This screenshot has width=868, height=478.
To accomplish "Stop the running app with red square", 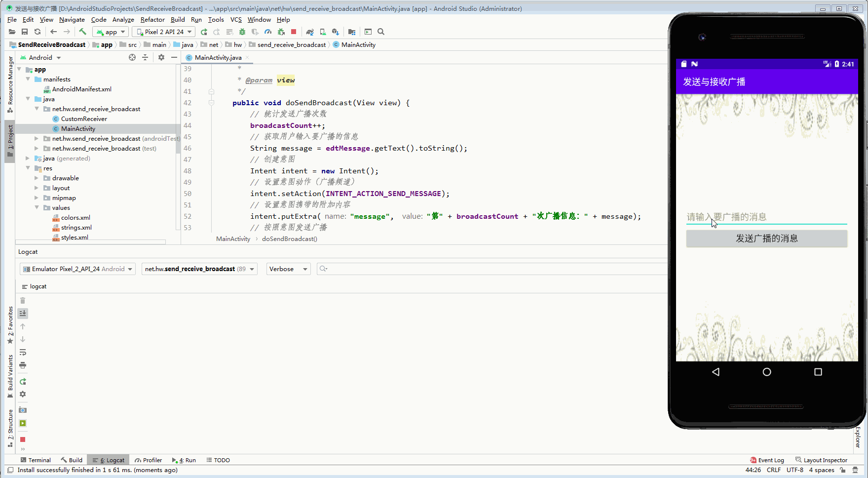I will point(294,32).
